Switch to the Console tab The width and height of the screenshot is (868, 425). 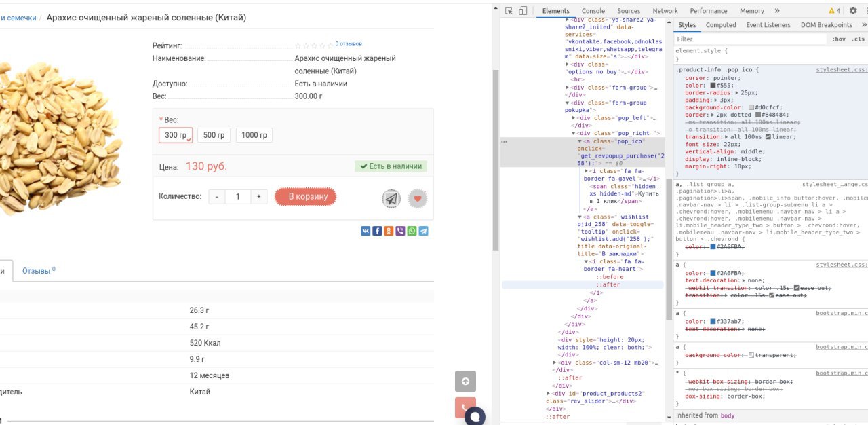tap(593, 11)
